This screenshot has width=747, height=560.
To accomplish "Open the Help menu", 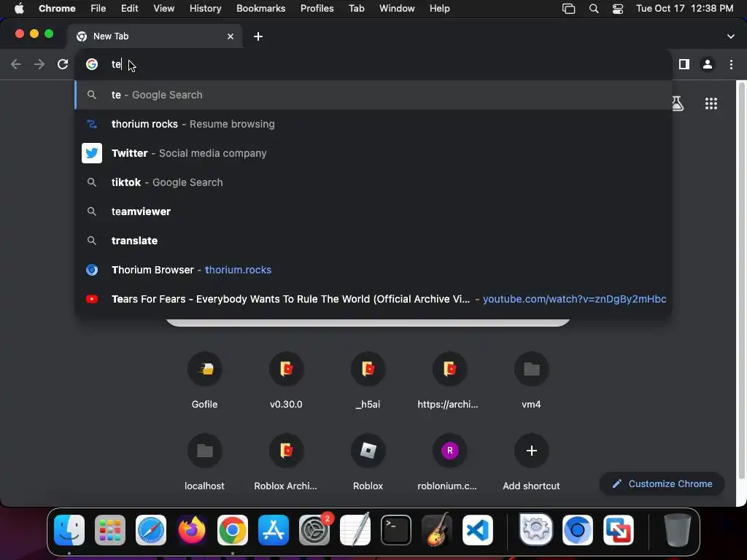I will [439, 9].
